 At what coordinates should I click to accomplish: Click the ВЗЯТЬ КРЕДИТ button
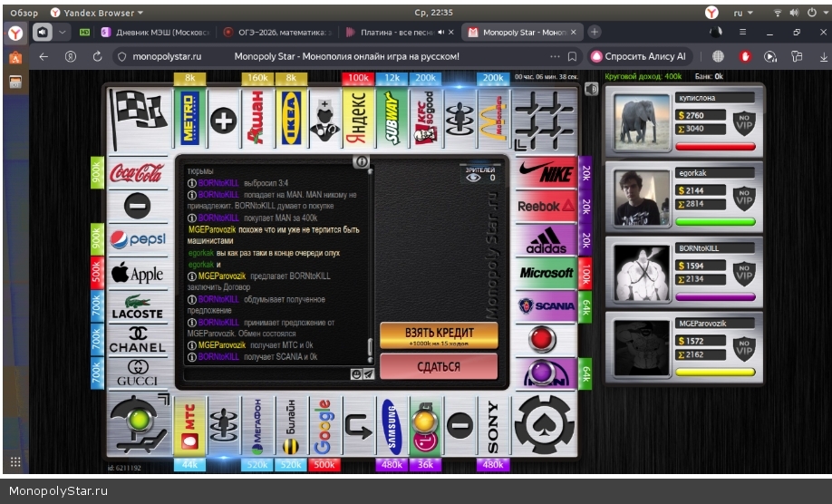point(439,335)
